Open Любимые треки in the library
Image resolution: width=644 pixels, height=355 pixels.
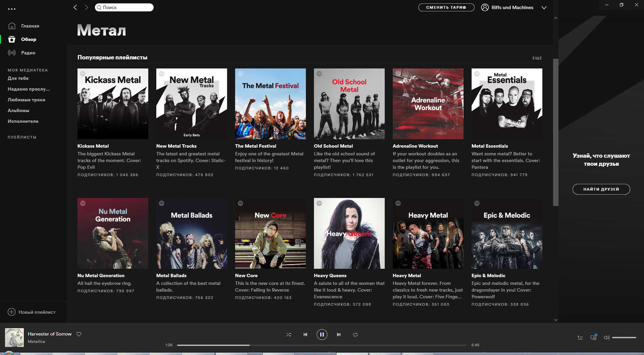pos(26,100)
